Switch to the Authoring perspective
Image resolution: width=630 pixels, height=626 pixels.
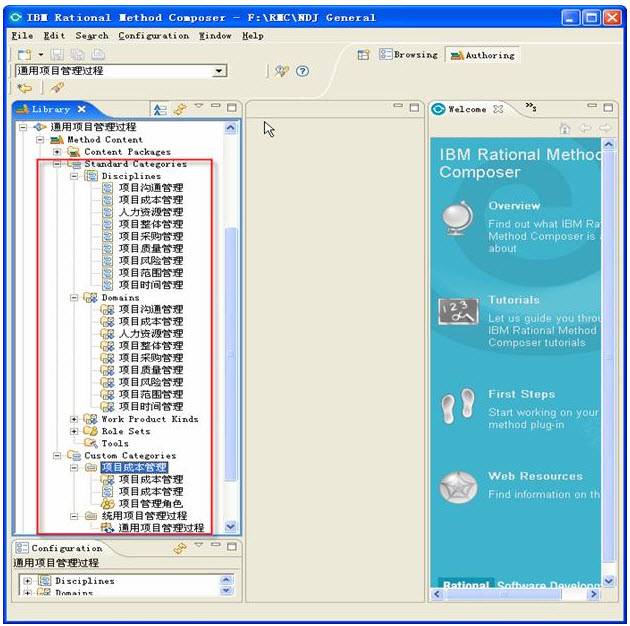[x=483, y=55]
